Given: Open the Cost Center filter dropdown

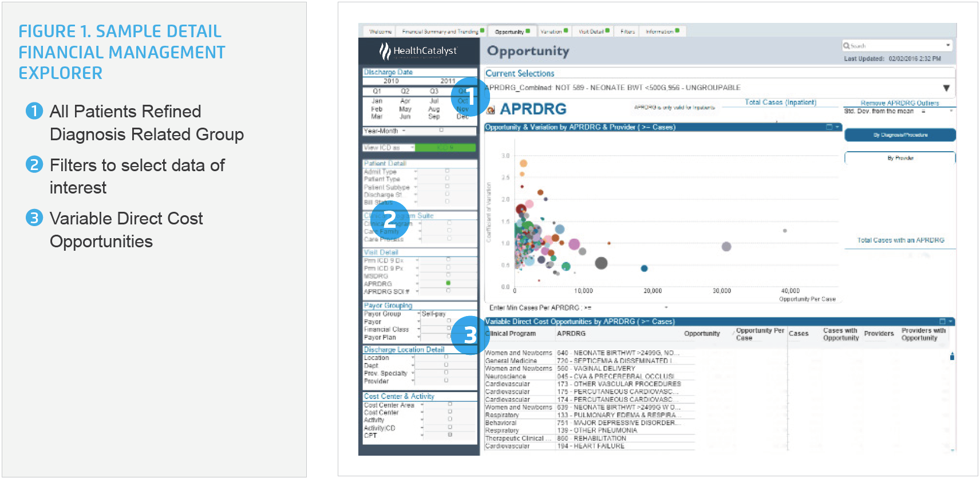Looking at the screenshot, I should pyautogui.click(x=422, y=412).
